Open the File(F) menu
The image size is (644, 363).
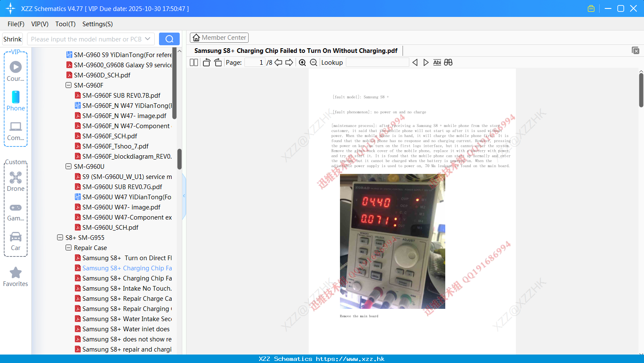pyautogui.click(x=16, y=24)
